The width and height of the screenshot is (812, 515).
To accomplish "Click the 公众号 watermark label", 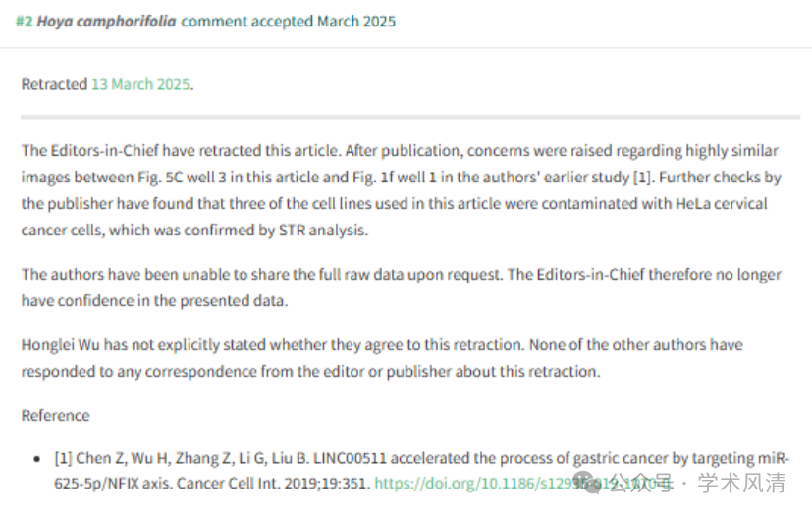I will [641, 483].
